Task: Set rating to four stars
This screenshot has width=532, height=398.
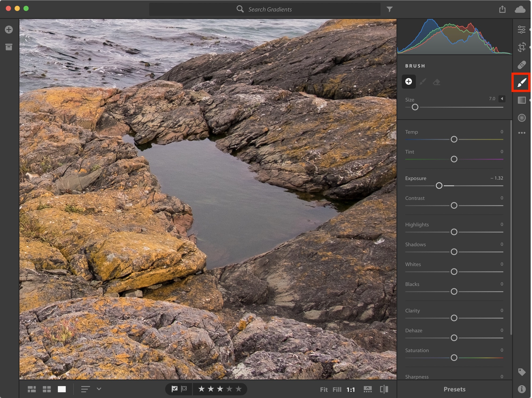Action: pyautogui.click(x=230, y=389)
